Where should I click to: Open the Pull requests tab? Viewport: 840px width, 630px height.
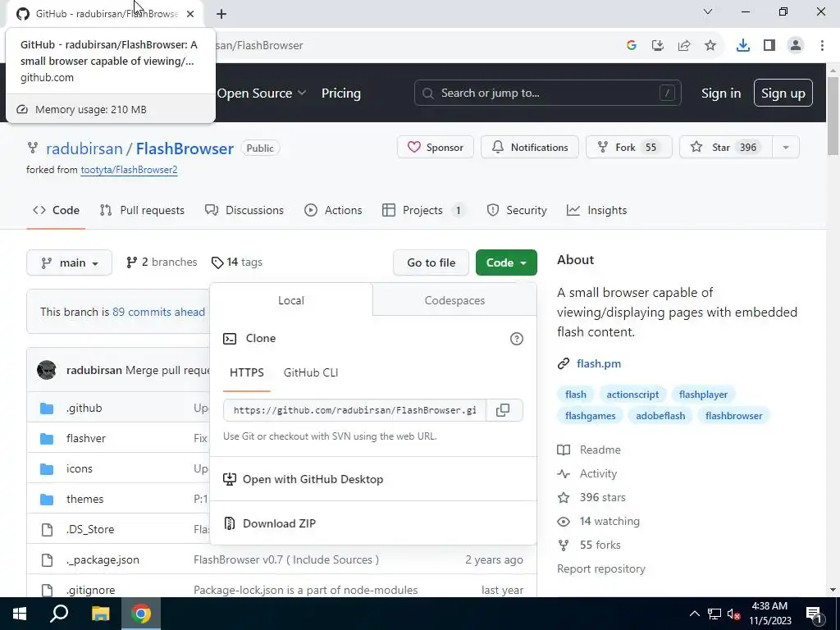[142, 211]
